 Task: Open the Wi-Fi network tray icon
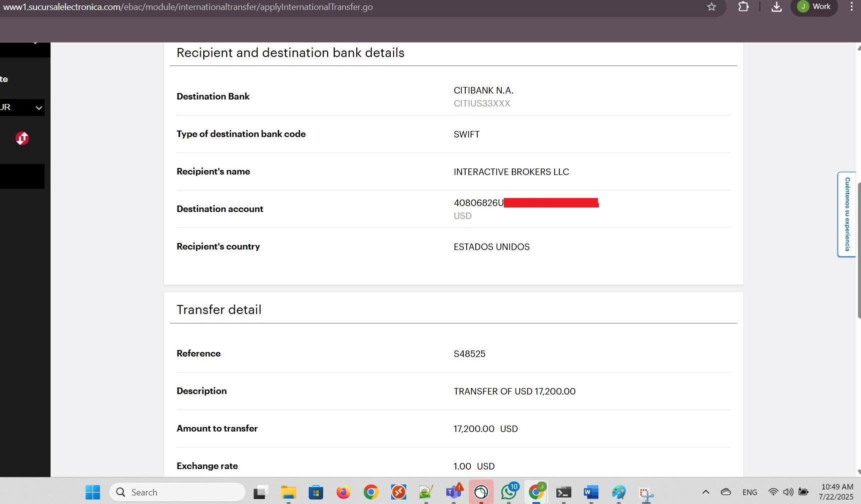[773, 492]
